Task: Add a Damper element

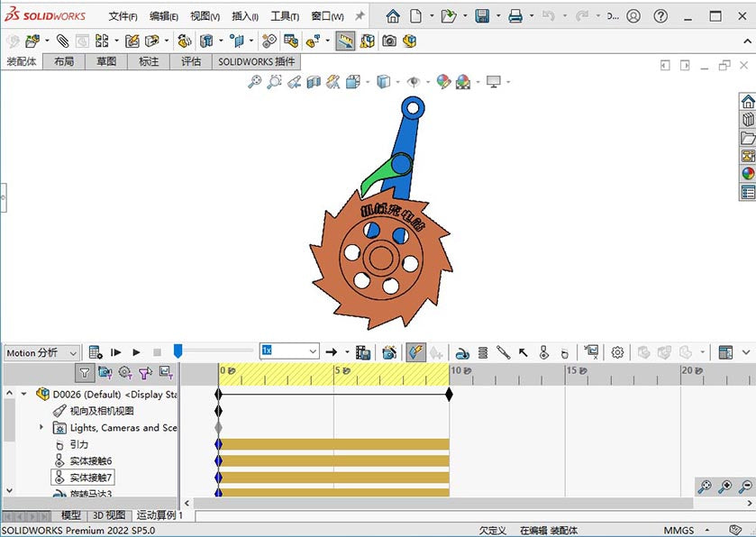Action: pos(503,353)
